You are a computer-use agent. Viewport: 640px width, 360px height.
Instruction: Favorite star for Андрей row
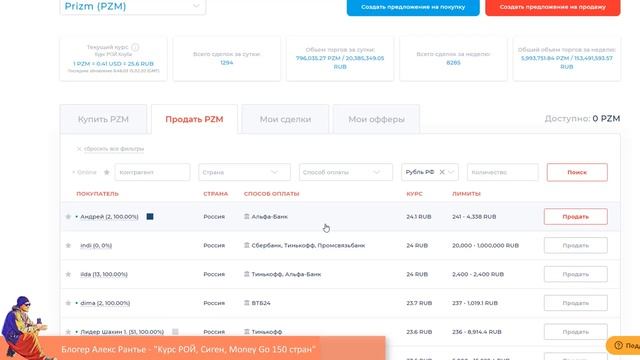[x=68, y=217]
